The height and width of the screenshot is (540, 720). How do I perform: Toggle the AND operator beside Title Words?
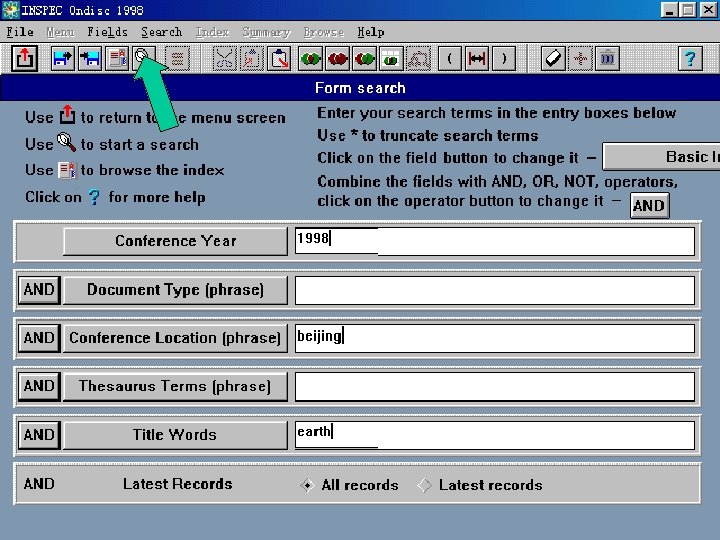39,435
